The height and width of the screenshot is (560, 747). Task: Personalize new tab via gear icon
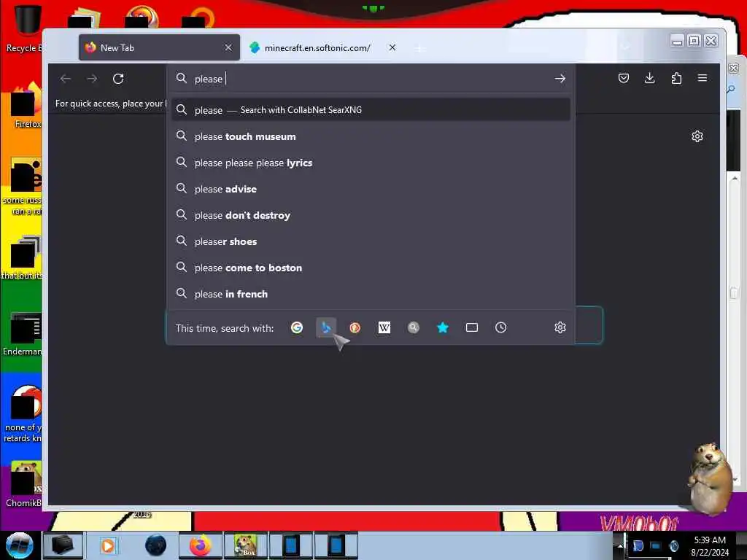tap(697, 136)
